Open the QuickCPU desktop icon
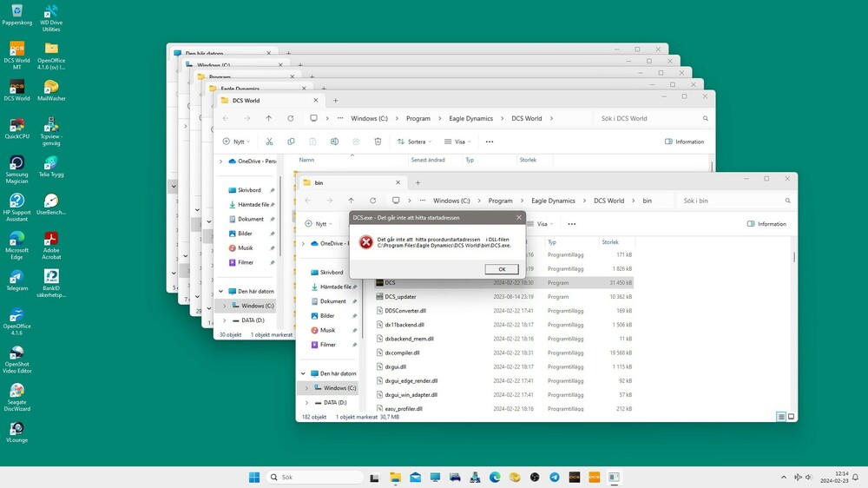The image size is (868, 488). pyautogui.click(x=17, y=129)
